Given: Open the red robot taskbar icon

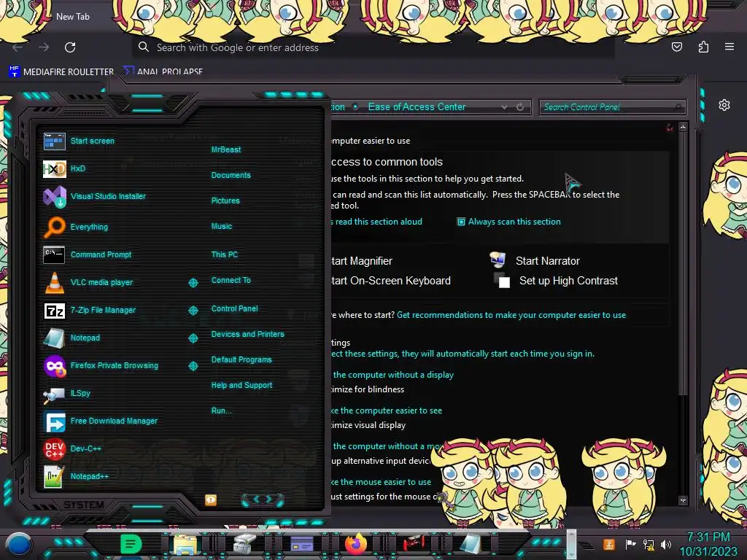Looking at the screenshot, I should 414,543.
